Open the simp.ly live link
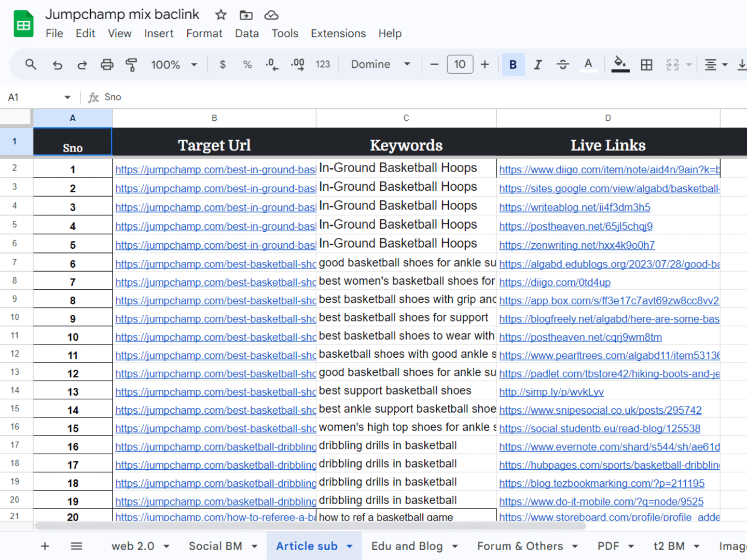This screenshot has width=747, height=560. (x=551, y=392)
